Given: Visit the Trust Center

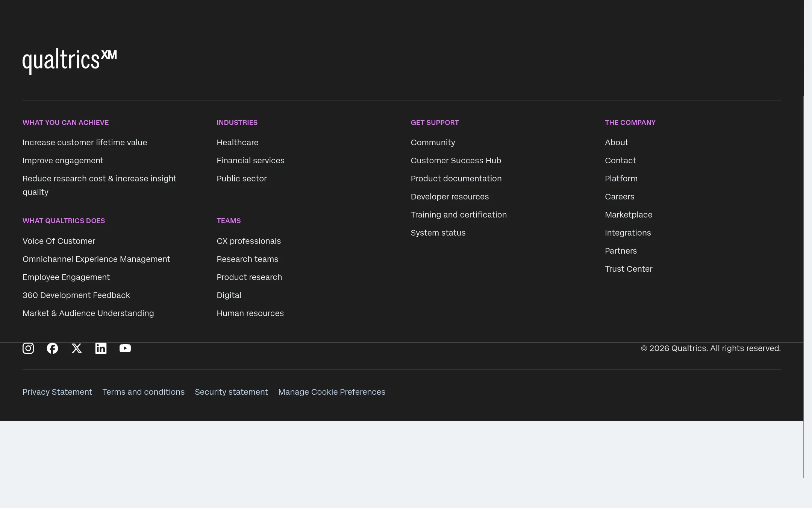Looking at the screenshot, I should point(629,269).
